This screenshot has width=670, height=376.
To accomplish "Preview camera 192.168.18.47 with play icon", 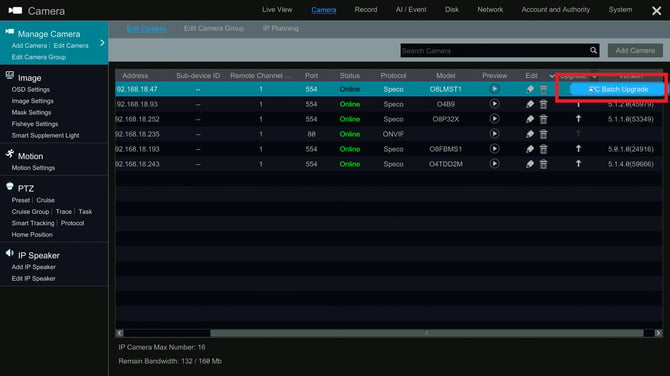I will click(x=494, y=89).
